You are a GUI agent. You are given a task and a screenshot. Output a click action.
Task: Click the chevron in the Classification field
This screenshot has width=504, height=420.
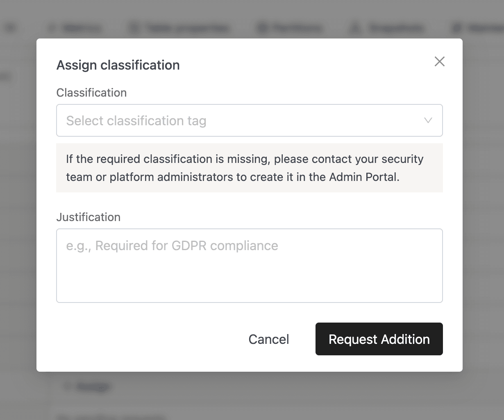(x=428, y=120)
